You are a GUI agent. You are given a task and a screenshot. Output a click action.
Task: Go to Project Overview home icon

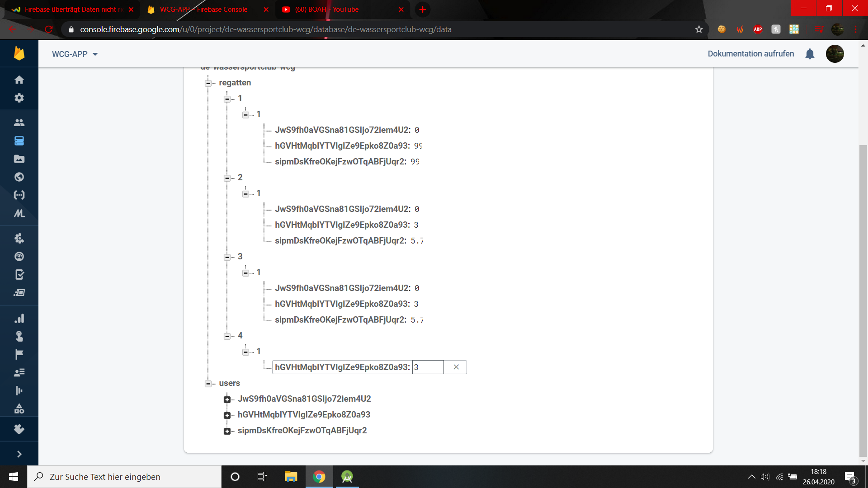(19, 80)
